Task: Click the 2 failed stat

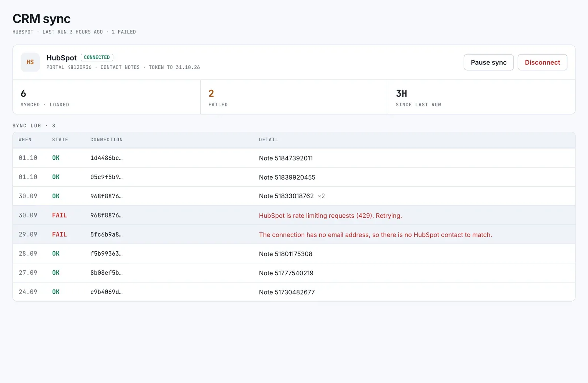Action: 294,97
